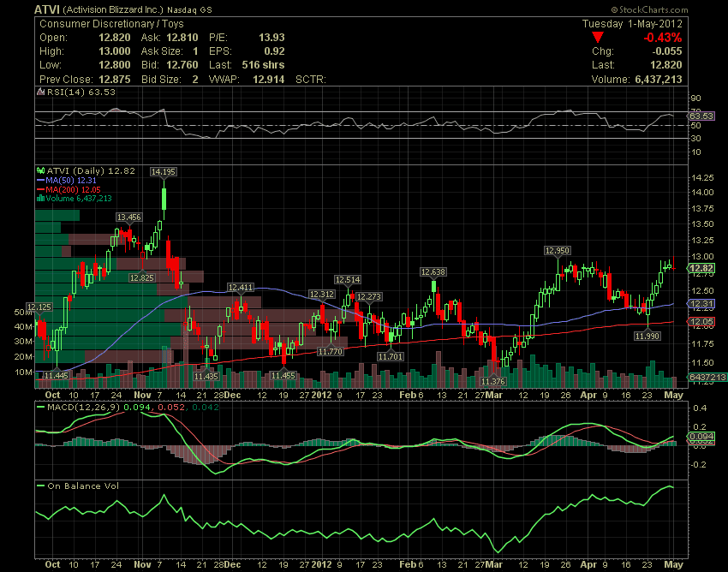Screen dimensions: 728x572
Task: Select the Consumer Discretionary / Toys sector text
Action: pyautogui.click(x=111, y=24)
